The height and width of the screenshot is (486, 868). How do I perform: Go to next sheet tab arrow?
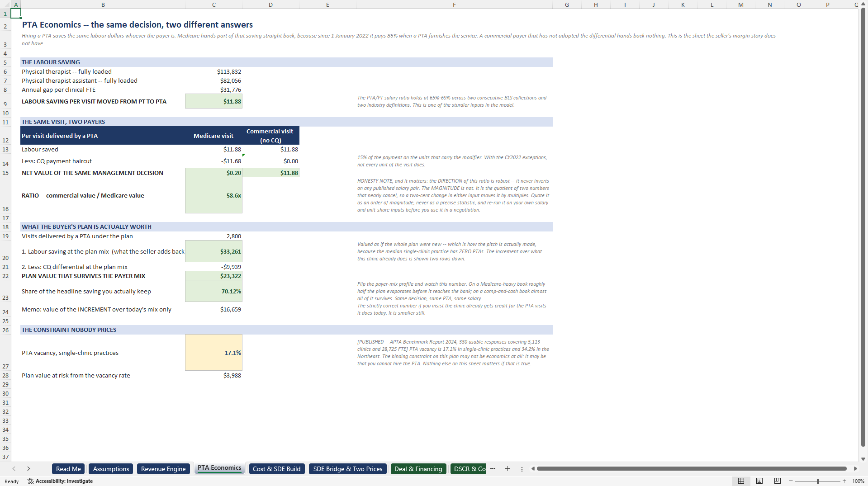pyautogui.click(x=28, y=469)
